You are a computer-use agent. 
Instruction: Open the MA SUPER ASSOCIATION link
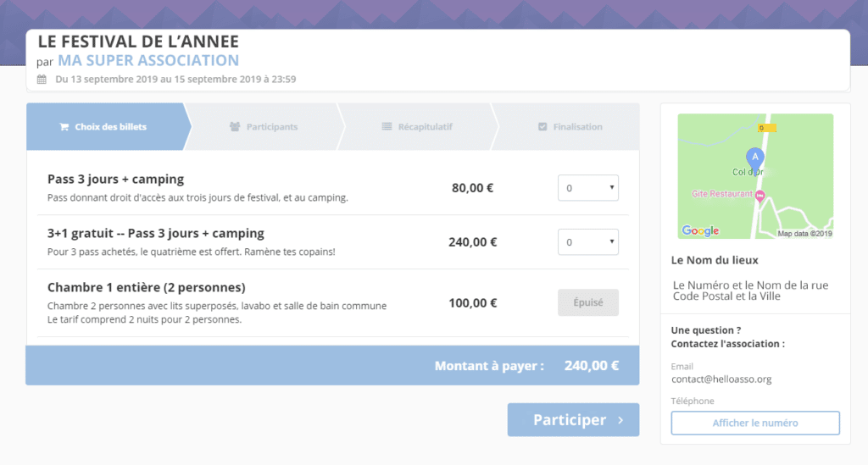(148, 60)
